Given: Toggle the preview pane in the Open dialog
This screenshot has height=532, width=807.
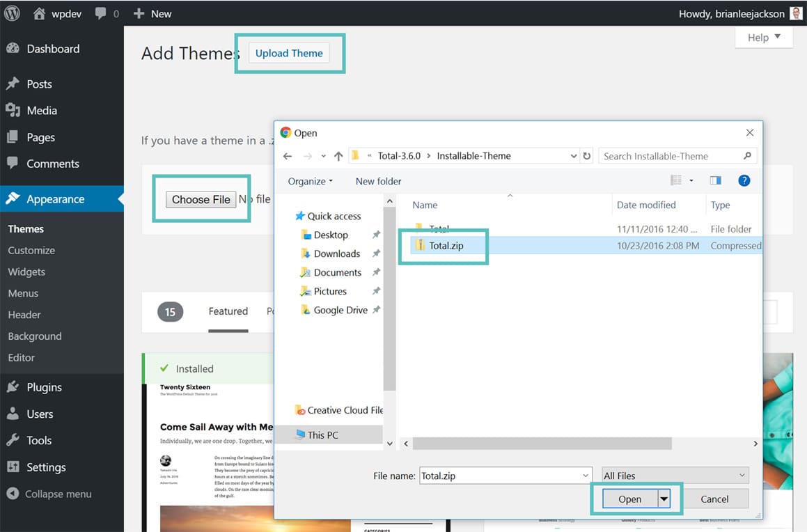Looking at the screenshot, I should pyautogui.click(x=715, y=180).
